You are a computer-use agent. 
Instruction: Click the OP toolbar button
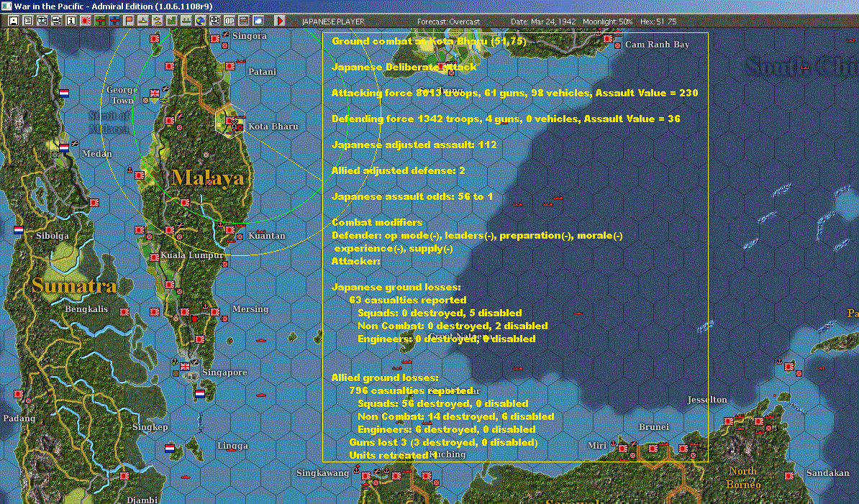pos(229,21)
